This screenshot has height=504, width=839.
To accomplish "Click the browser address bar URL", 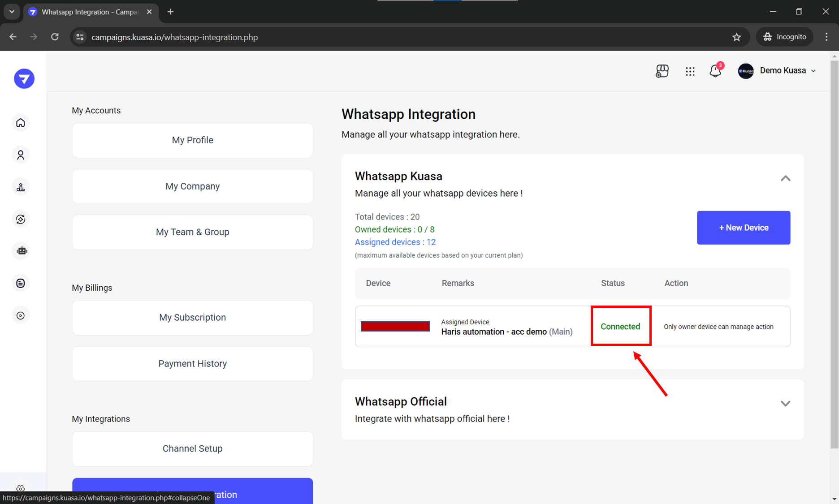I will [175, 37].
